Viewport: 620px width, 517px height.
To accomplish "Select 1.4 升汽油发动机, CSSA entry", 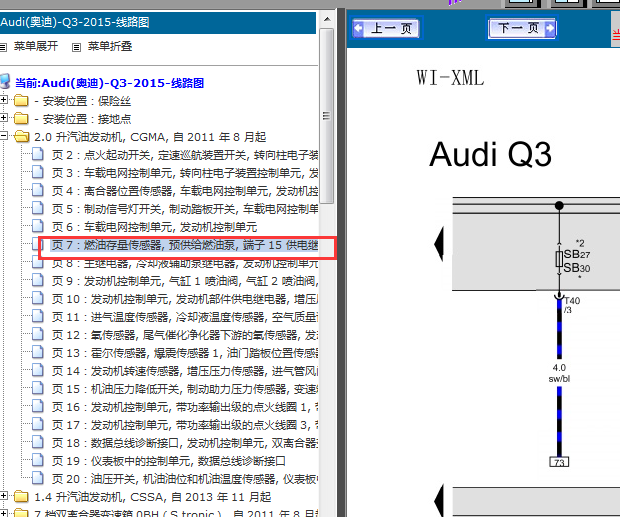I will click(x=153, y=497).
